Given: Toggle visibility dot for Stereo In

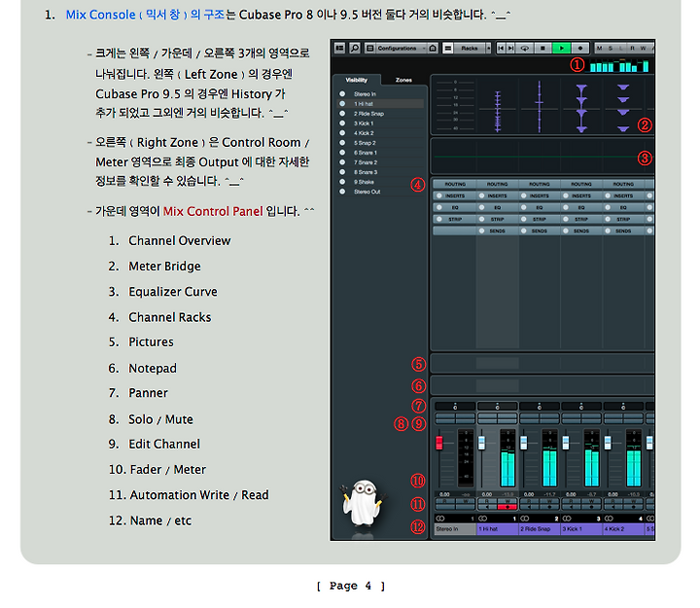Looking at the screenshot, I should pyautogui.click(x=342, y=93).
